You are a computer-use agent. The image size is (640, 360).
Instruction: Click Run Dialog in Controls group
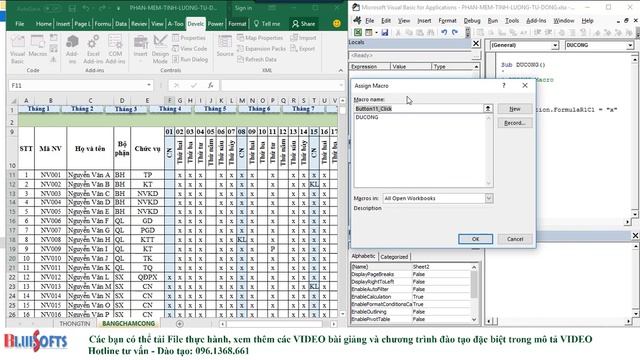click(x=190, y=59)
